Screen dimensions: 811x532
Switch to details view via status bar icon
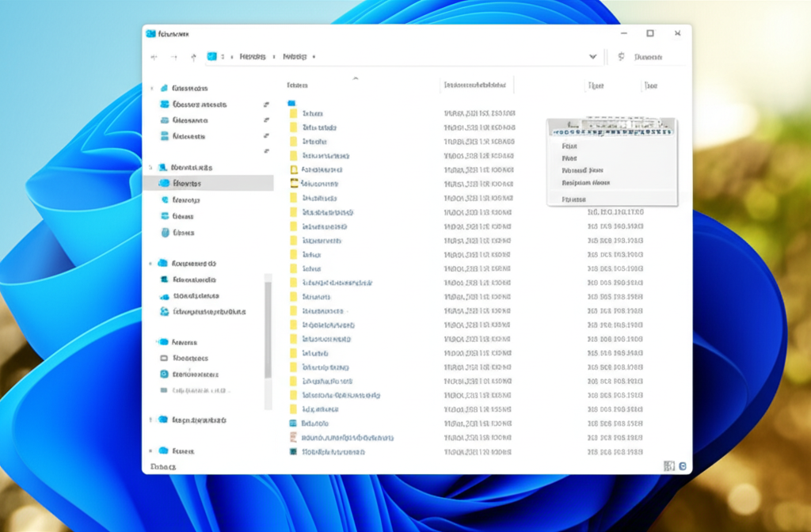coord(669,466)
